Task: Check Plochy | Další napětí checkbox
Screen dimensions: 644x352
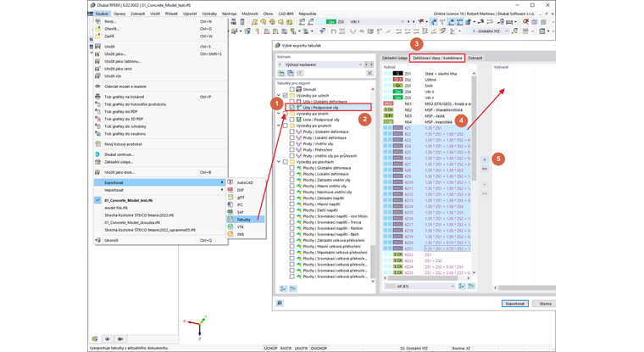Action: (292, 210)
